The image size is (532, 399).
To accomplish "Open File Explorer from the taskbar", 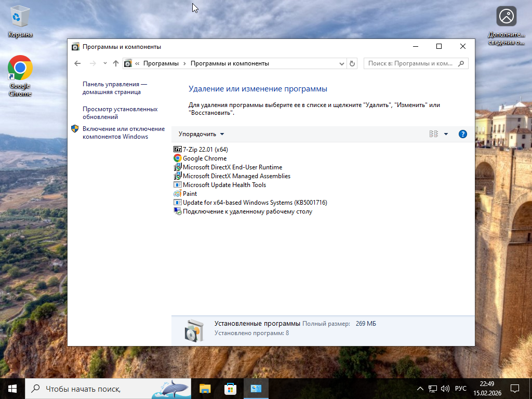I will 205,389.
